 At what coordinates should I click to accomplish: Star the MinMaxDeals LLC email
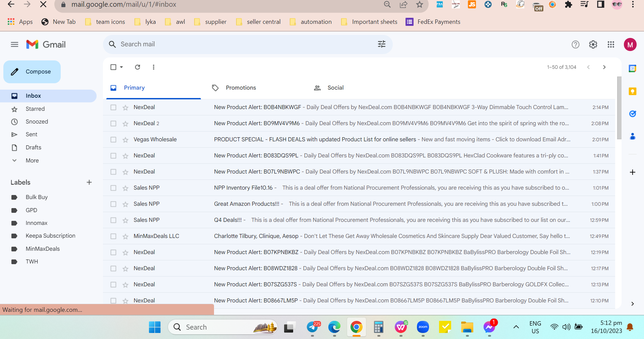coord(125,236)
